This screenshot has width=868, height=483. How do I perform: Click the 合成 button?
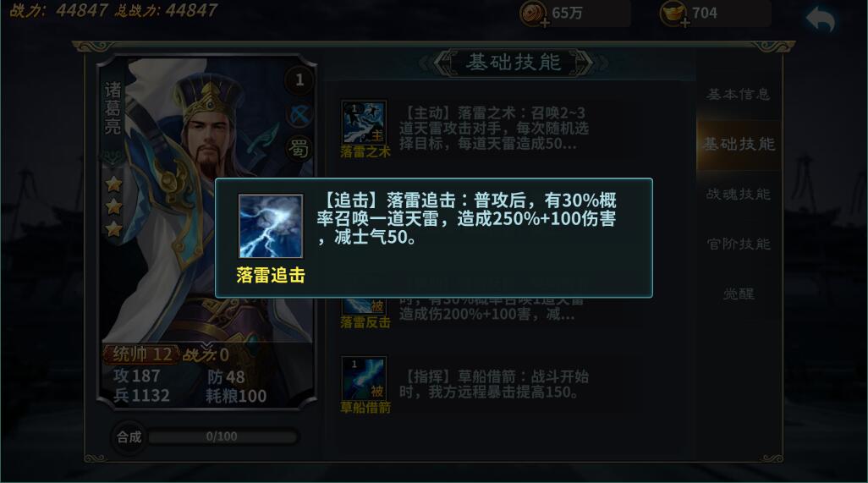click(129, 437)
